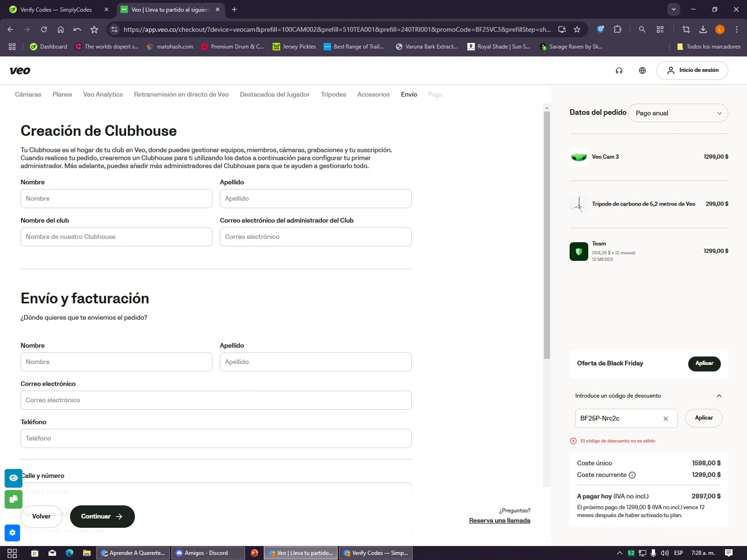
Task: Open the Trípodes tab
Action: pyautogui.click(x=333, y=95)
